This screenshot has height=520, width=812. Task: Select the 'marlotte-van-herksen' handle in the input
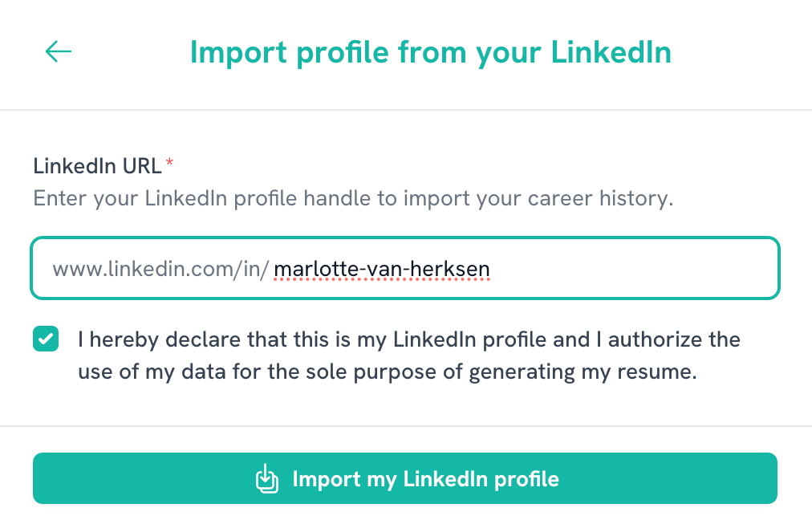(383, 267)
